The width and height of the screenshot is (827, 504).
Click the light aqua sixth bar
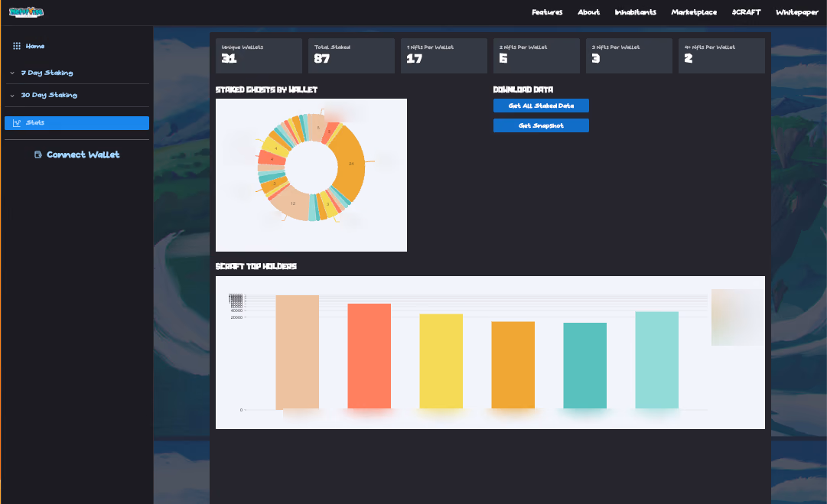[656, 361]
